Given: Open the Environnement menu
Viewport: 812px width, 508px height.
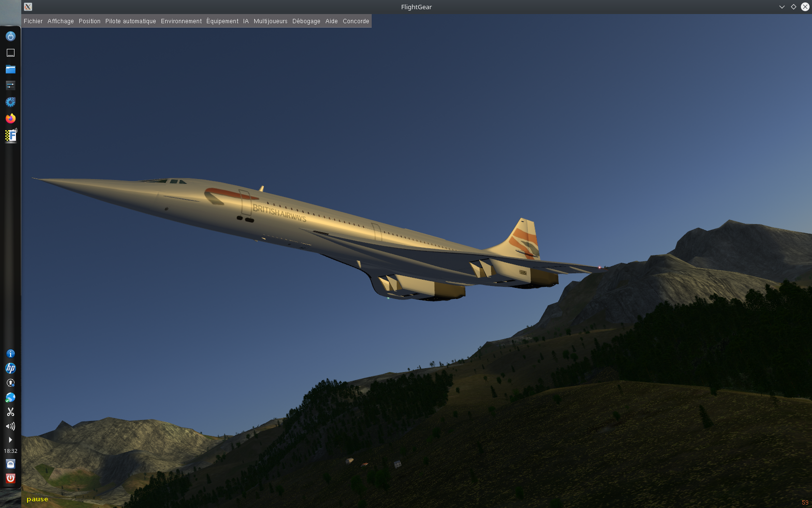Looking at the screenshot, I should tap(181, 21).
